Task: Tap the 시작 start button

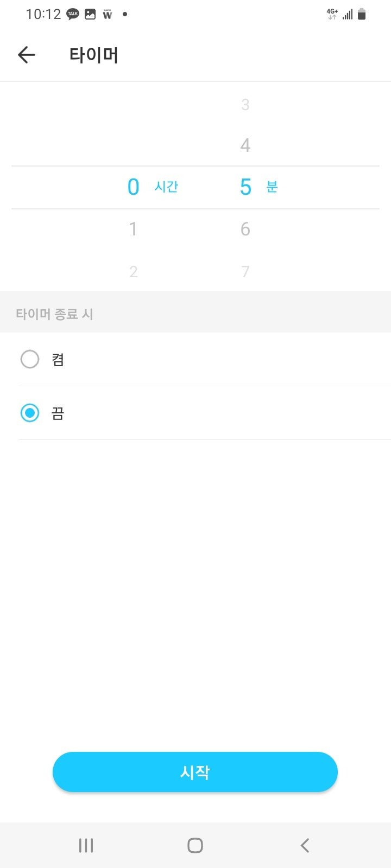Action: click(x=195, y=772)
